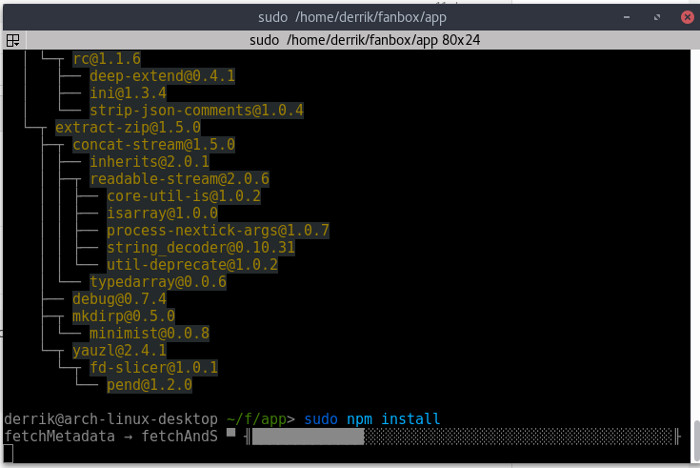This screenshot has height=468, width=700.
Task: Click the npm install progress bar
Action: click(x=463, y=436)
